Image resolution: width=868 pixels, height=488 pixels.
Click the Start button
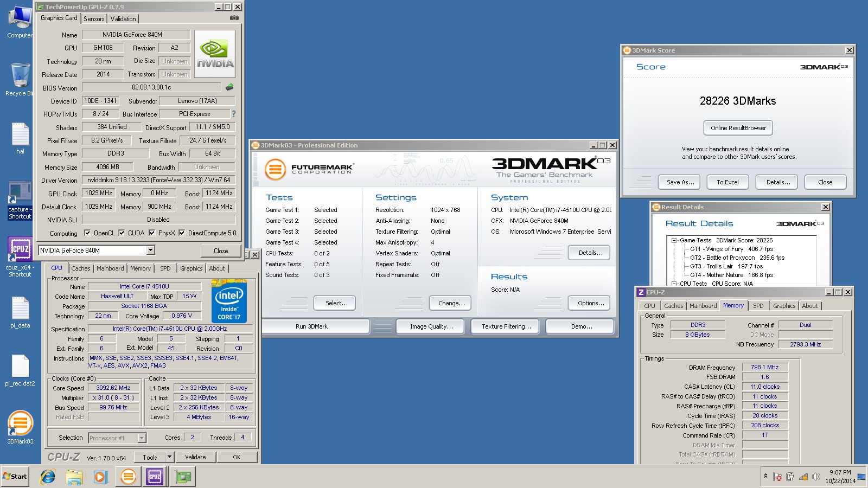tap(15, 477)
